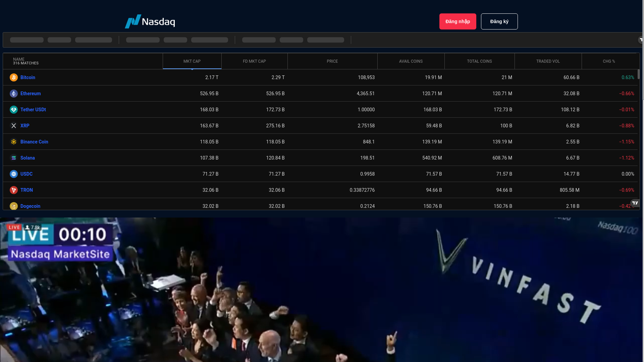Sort by the AVAIL COINS column
This screenshot has height=362, width=644.
[x=411, y=61]
